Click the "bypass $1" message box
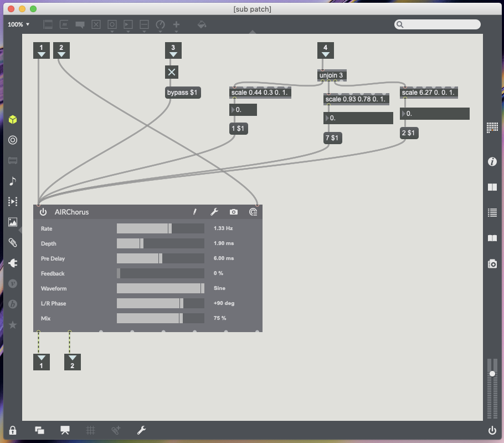504x443 pixels. point(182,93)
